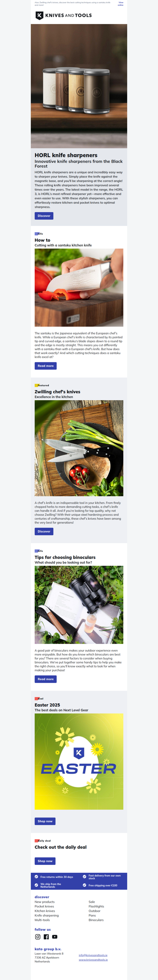
Task: Click Read more under santoku article
Action: (x=45, y=366)
